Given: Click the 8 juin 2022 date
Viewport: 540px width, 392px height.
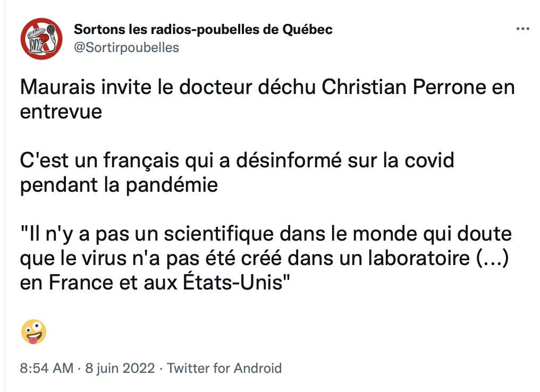Looking at the screenshot, I should coord(120,368).
